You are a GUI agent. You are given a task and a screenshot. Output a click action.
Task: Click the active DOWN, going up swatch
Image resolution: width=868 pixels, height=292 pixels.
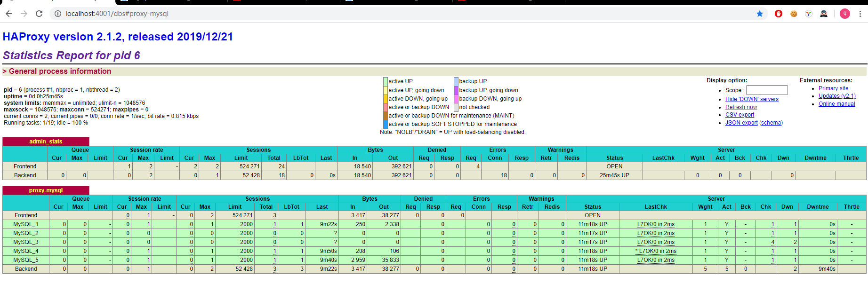(x=386, y=99)
